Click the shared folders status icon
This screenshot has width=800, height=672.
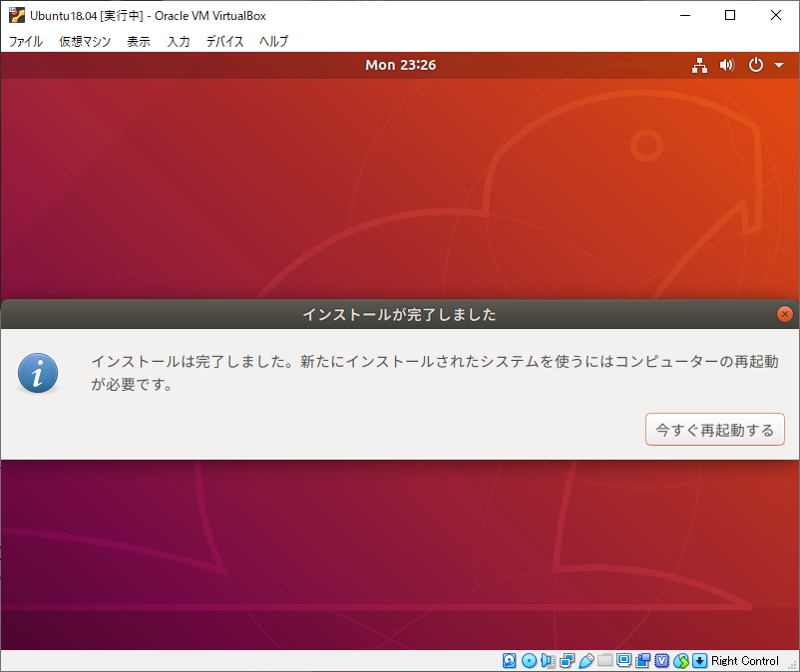click(605, 661)
